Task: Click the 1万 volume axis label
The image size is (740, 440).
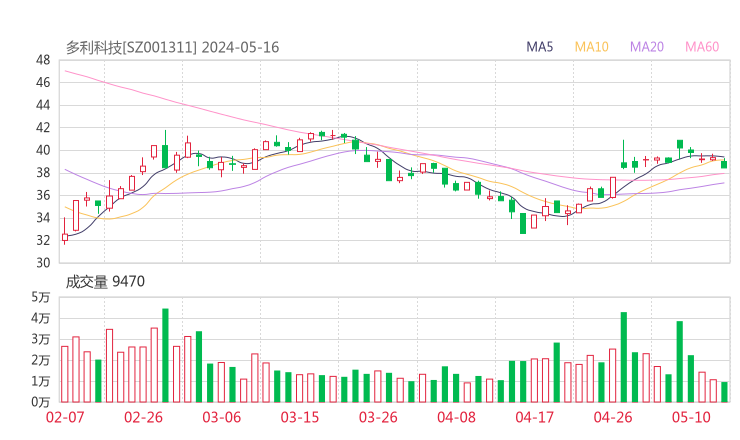Action: pos(41,381)
